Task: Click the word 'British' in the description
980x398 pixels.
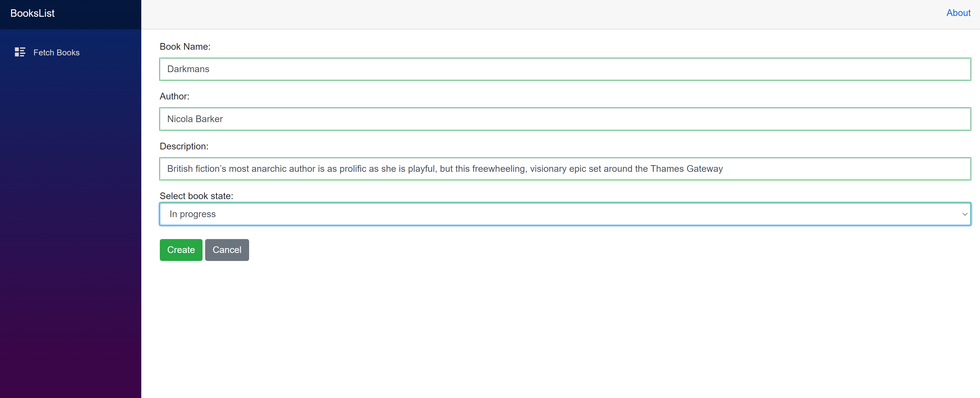Action: [x=180, y=169]
